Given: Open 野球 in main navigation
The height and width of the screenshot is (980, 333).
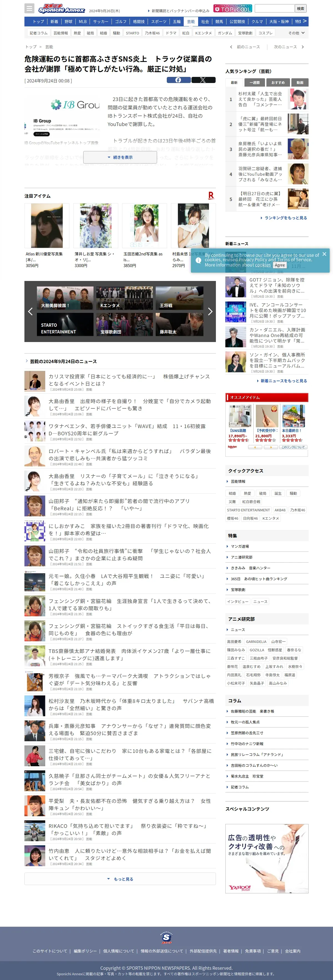Looking at the screenshot, I should 69,22.
